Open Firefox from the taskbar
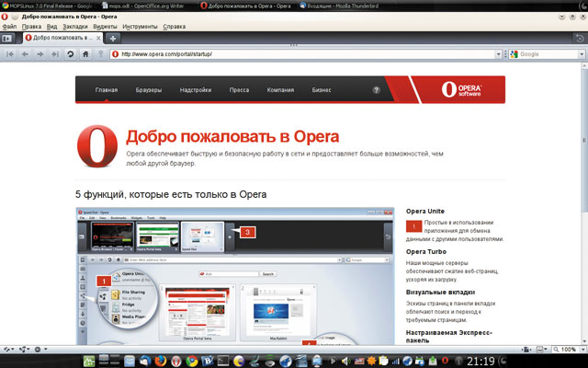Viewport: 588px width, 368px height. pos(160,362)
